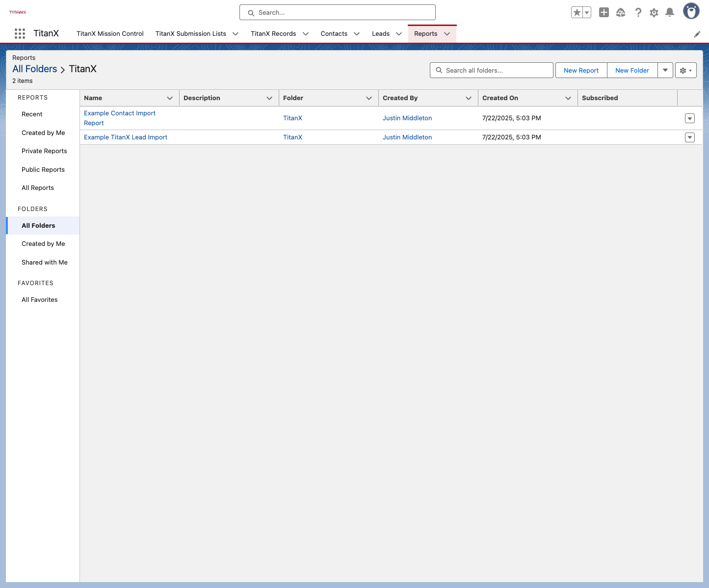Open more actions dropdown beside New Folder
Screen dimensions: 709x588
coord(665,70)
